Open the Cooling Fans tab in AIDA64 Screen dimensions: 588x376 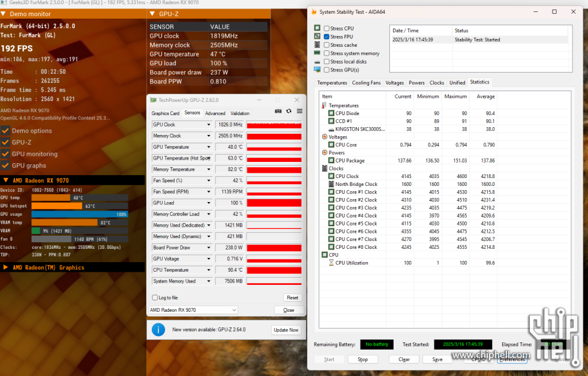pos(367,83)
